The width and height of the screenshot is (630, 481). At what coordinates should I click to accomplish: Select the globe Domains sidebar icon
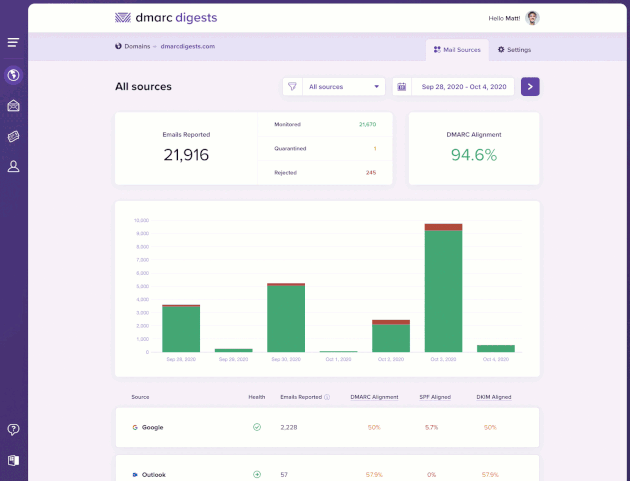pos(13,75)
